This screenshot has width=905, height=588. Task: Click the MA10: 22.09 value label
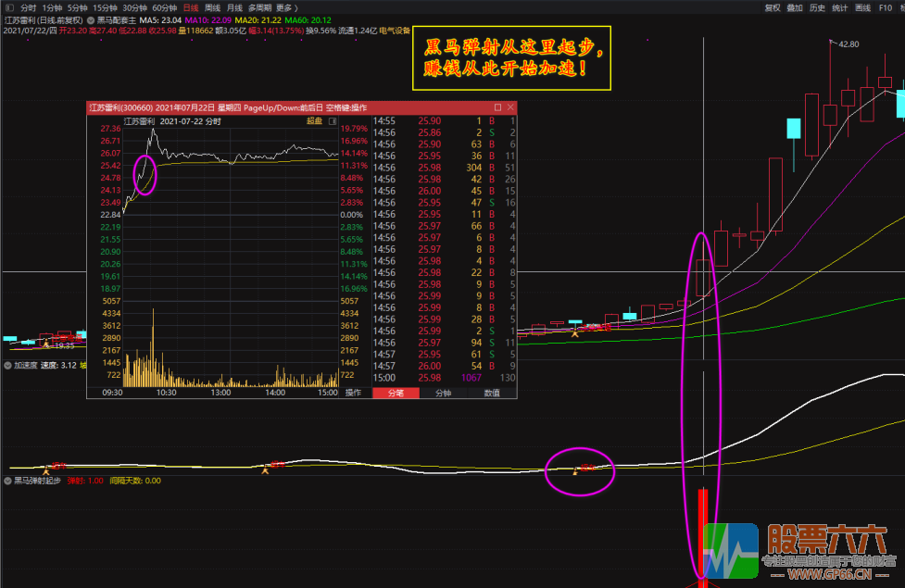207,20
